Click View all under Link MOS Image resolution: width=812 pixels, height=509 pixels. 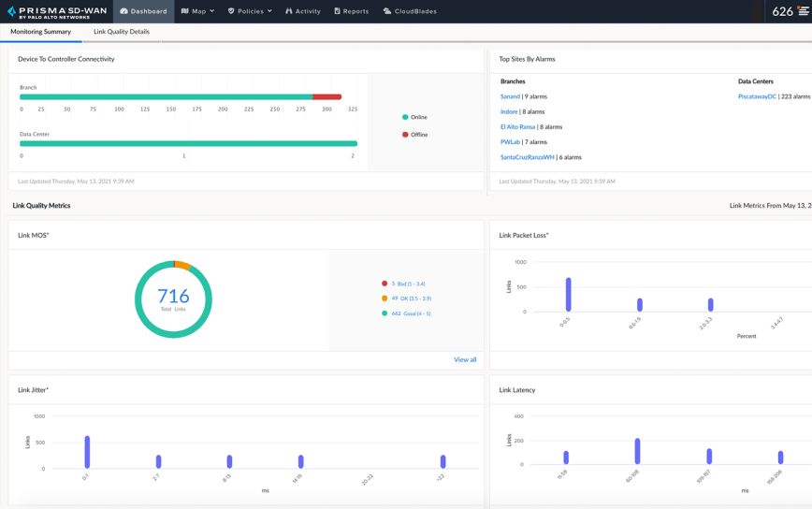465,359
